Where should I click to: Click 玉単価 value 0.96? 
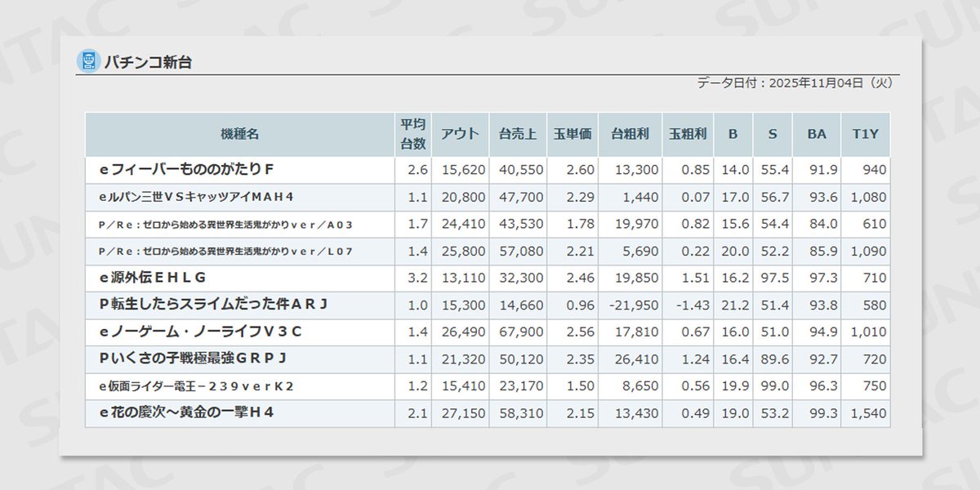click(581, 305)
